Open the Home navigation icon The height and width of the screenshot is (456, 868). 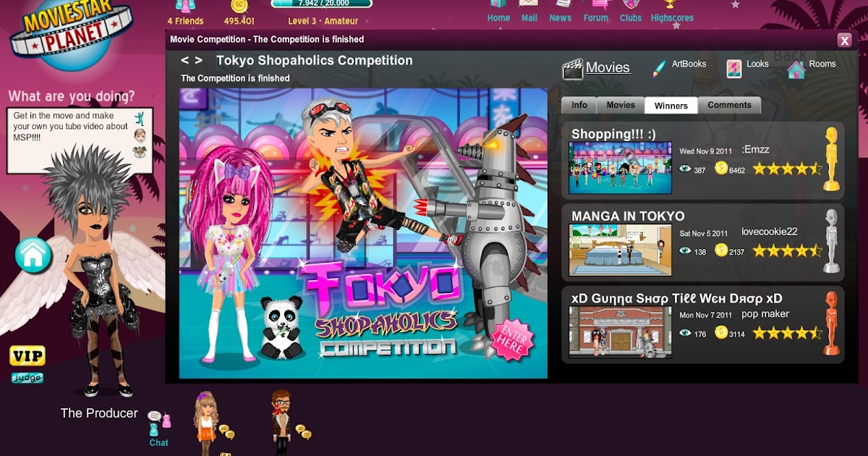click(x=498, y=4)
